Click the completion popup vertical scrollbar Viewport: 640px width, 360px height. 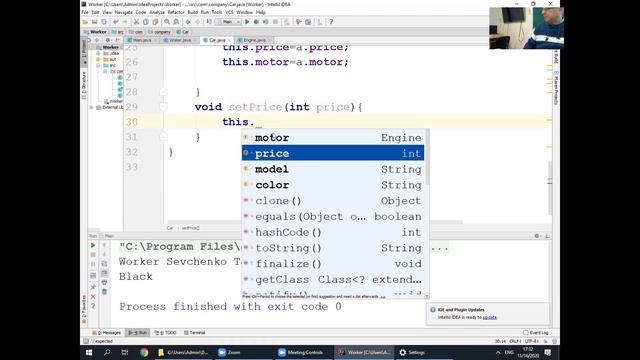pyautogui.click(x=427, y=157)
